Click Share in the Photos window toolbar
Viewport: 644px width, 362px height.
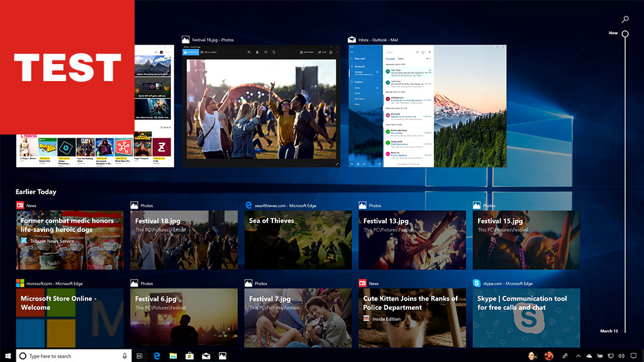pyautogui.click(x=323, y=52)
